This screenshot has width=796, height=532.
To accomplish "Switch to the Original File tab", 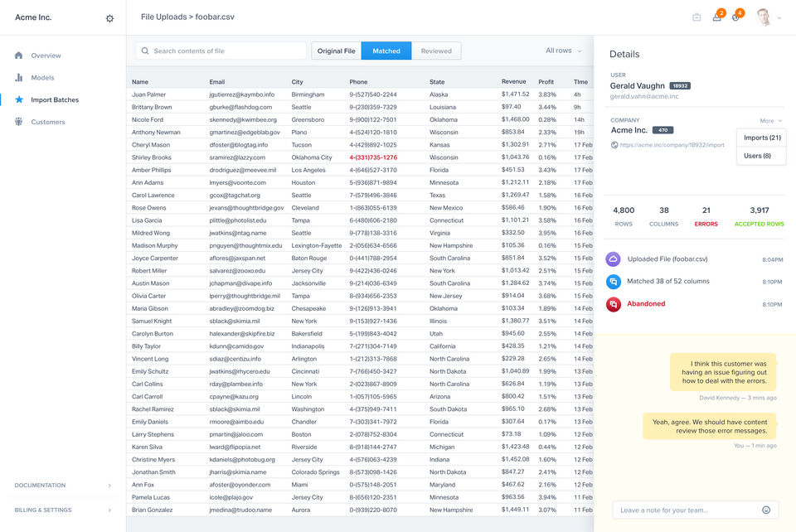I will [336, 51].
